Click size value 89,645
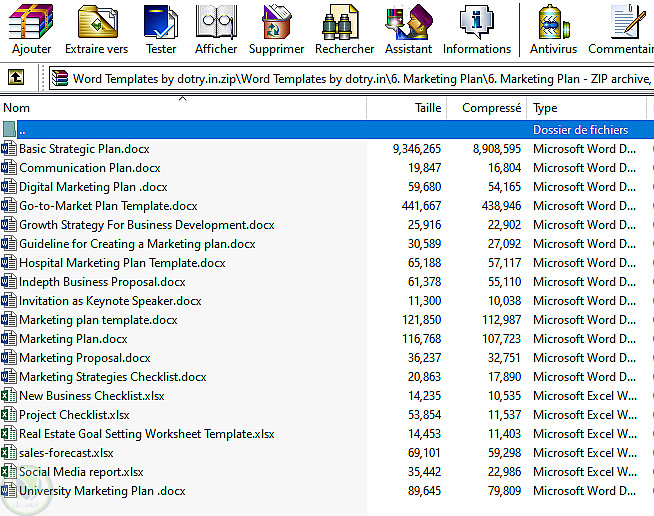The width and height of the screenshot is (654, 516). [x=424, y=491]
